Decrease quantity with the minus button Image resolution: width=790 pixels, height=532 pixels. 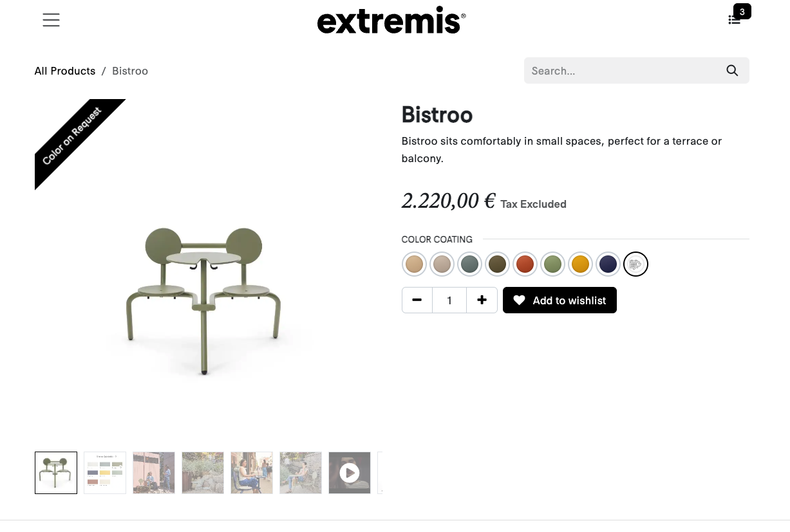click(417, 300)
